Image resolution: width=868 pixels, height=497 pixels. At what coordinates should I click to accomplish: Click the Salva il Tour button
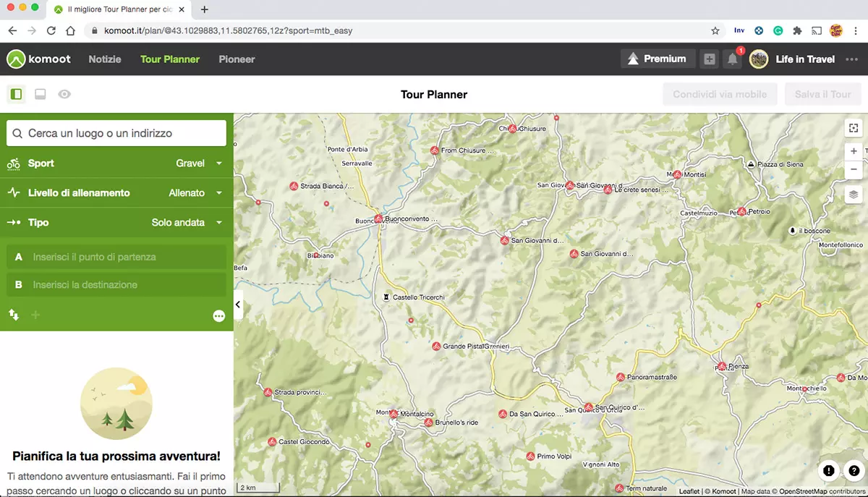pos(822,94)
